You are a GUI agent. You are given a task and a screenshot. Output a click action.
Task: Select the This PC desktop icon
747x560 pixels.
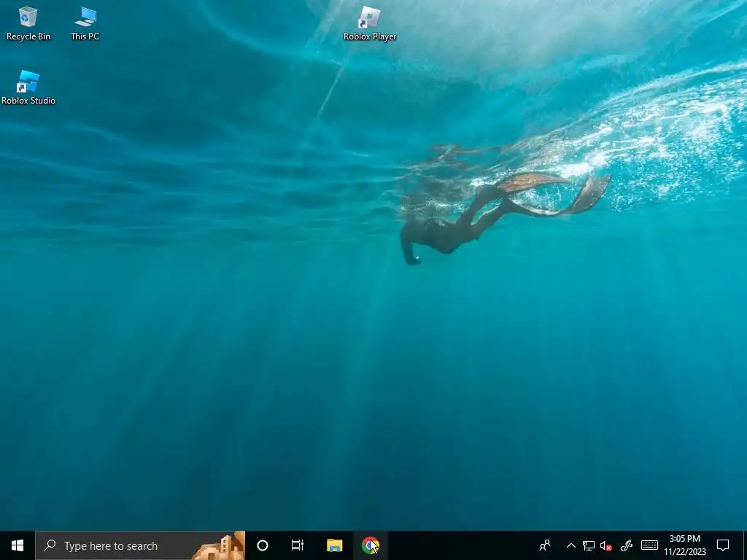tap(85, 23)
